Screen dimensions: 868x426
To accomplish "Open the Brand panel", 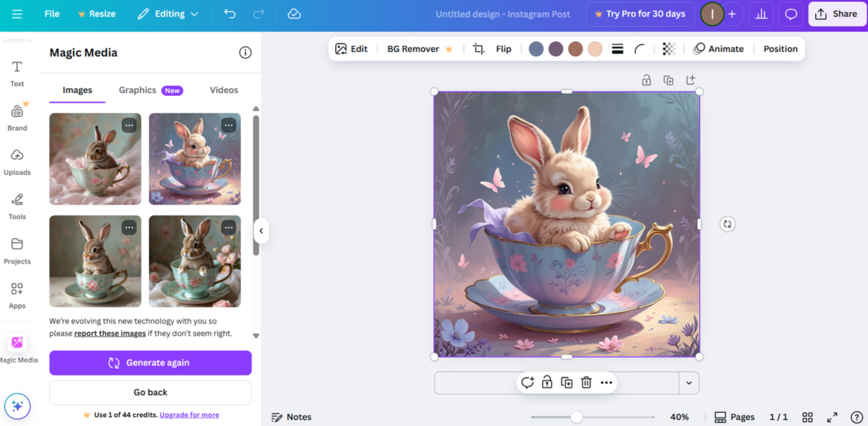I will [x=17, y=116].
